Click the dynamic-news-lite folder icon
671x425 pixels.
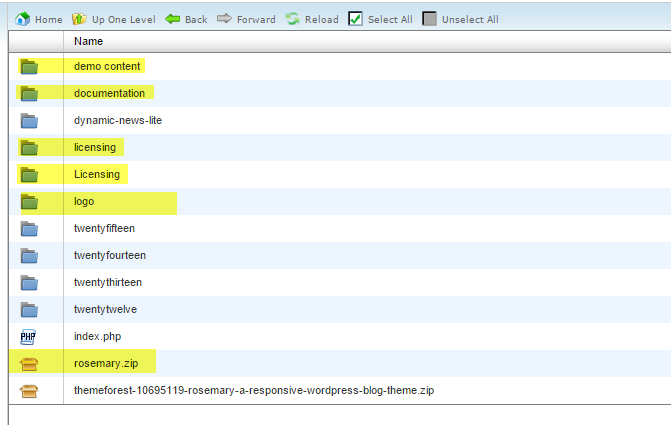(x=29, y=121)
